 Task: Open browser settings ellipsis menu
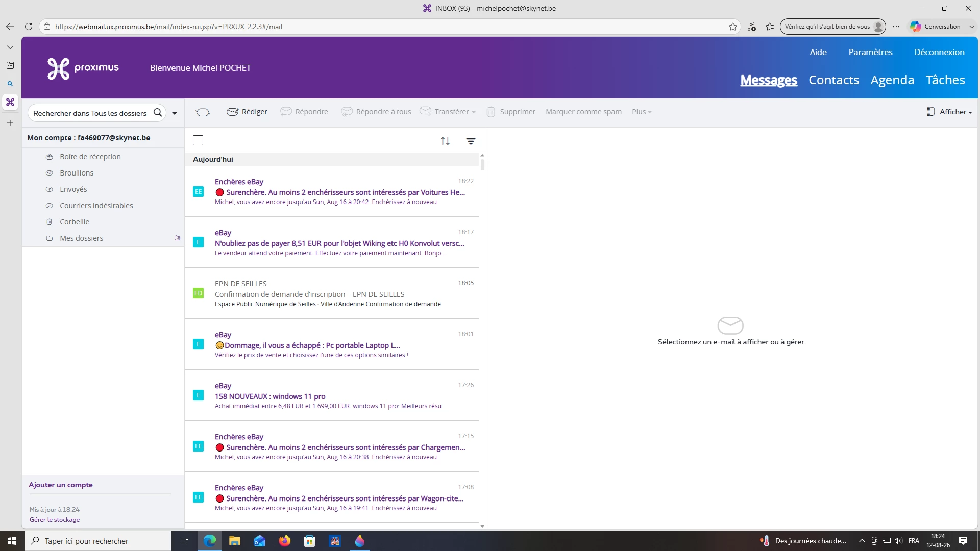tap(896, 27)
